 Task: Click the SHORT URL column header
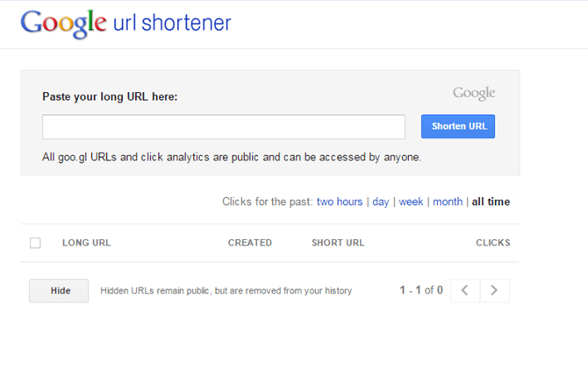click(x=338, y=243)
